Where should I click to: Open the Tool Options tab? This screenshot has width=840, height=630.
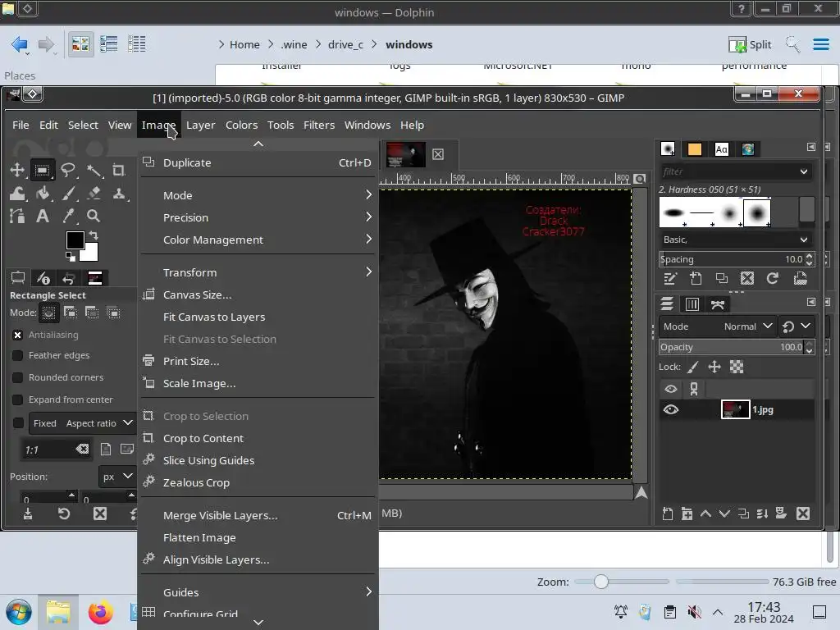18,277
